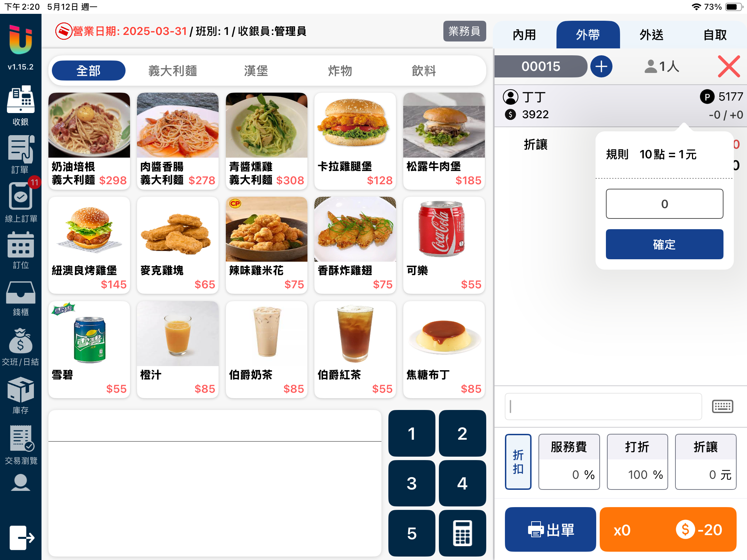Open the calculator keypad icon
Screen dimensions: 747x560
click(x=462, y=533)
